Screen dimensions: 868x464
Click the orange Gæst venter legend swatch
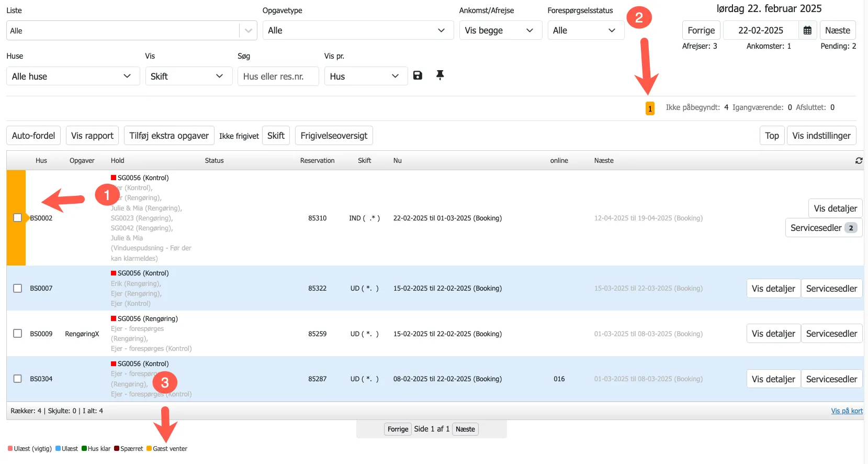pyautogui.click(x=149, y=449)
